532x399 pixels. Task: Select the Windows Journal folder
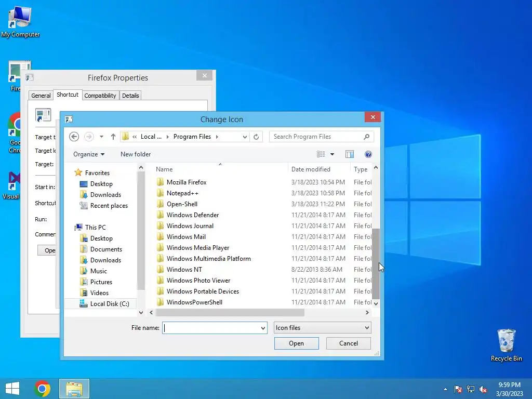(190, 225)
